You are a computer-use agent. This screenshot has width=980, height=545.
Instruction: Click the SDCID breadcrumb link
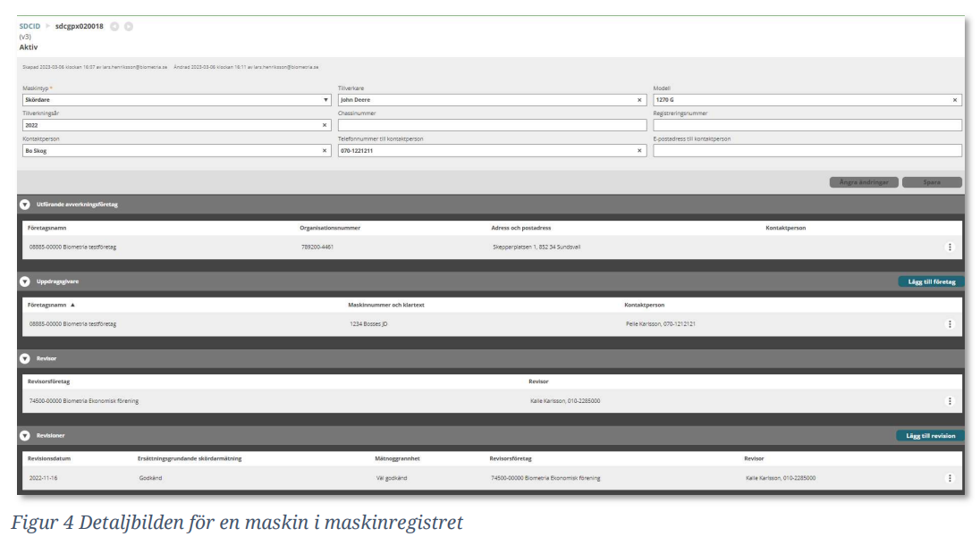click(30, 27)
